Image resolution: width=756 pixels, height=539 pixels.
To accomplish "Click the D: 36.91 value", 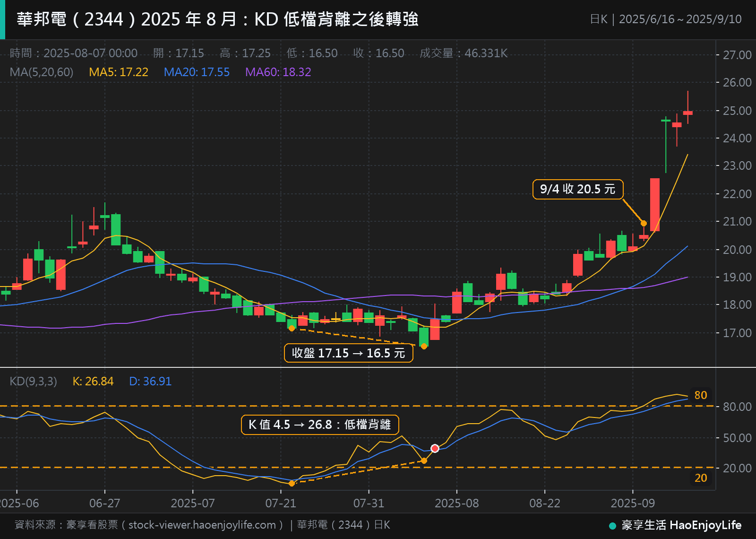I will pyautogui.click(x=150, y=382).
